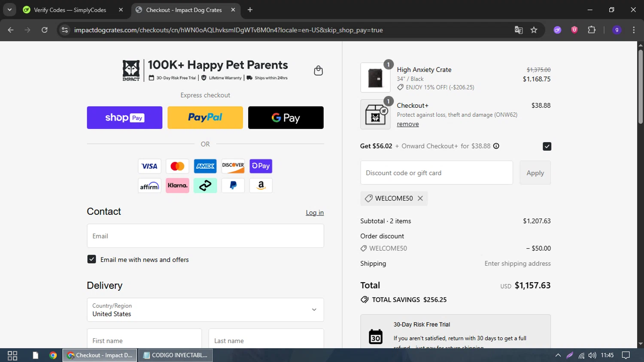644x362 pixels.
Task: Select the Affirm payment icon
Action: (x=149, y=186)
